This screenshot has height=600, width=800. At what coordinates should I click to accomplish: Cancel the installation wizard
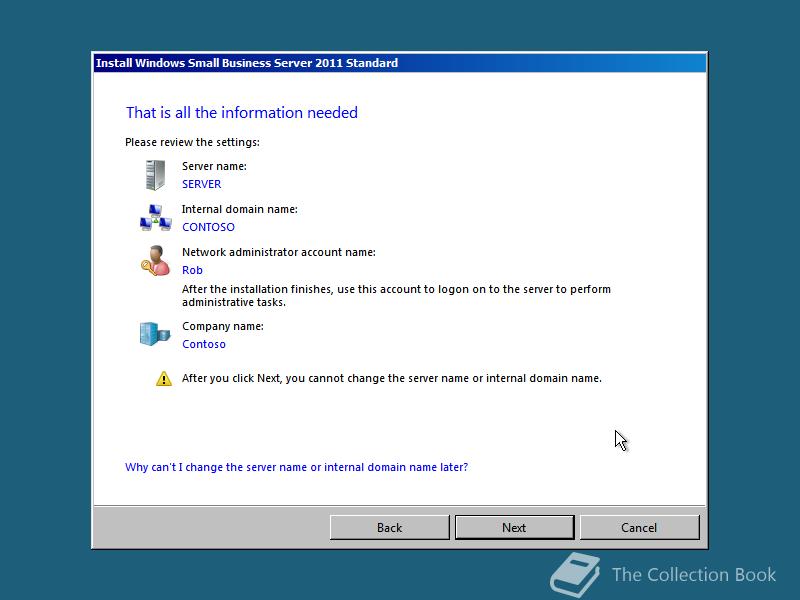(639, 527)
